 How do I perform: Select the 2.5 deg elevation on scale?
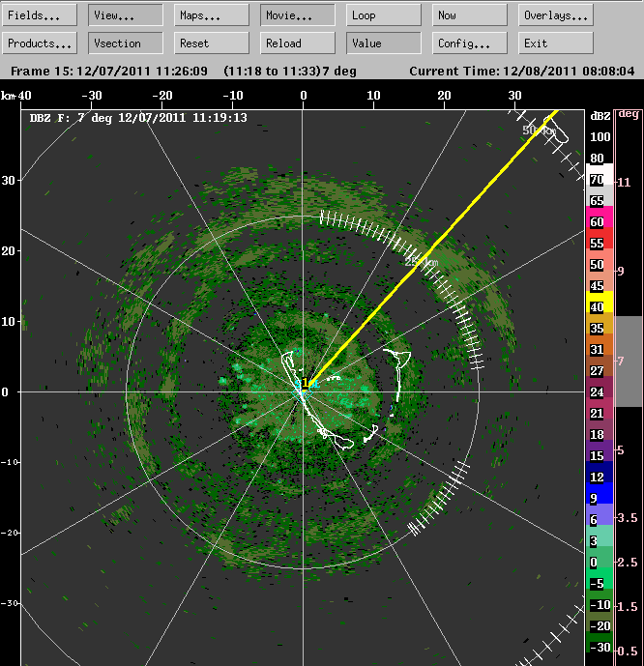click(629, 562)
